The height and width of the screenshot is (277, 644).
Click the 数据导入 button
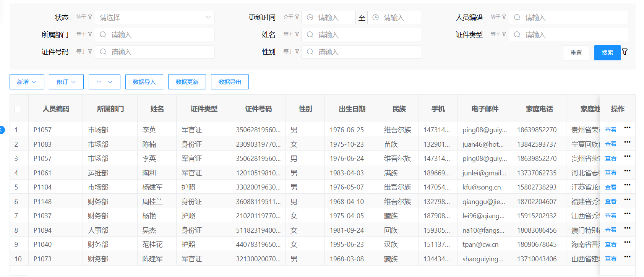(144, 82)
